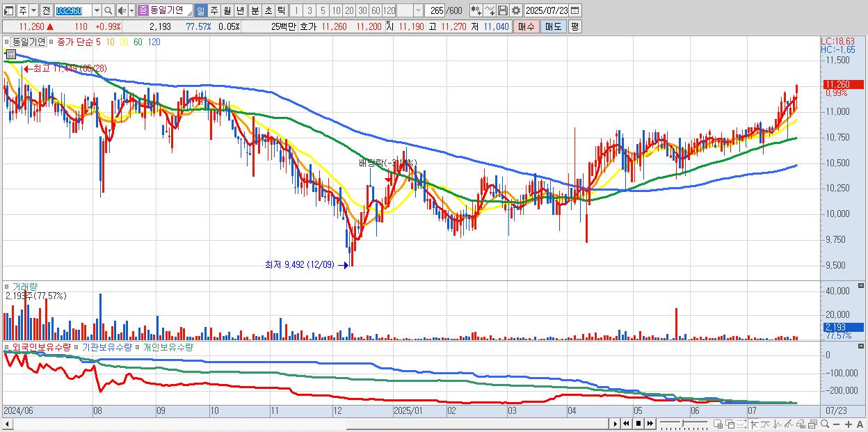Open the custom interval dropdown arrow
Screen dimensions: 868x432
tap(418, 10)
